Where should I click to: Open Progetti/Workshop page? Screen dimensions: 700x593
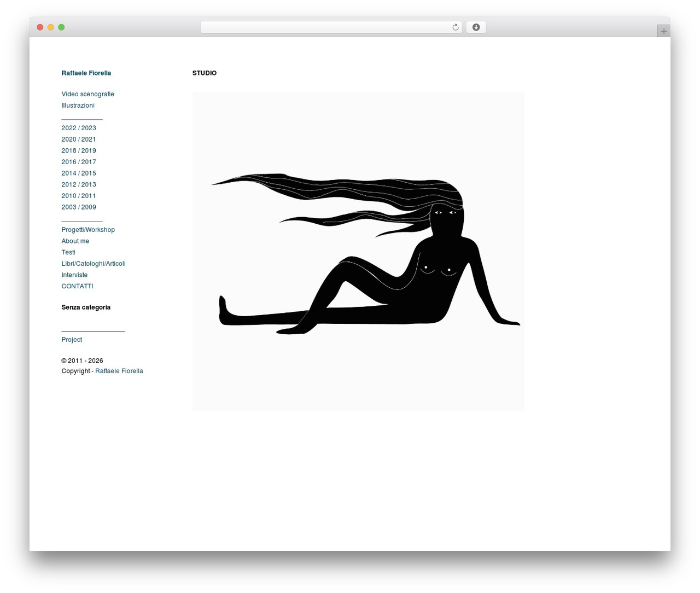[x=88, y=230]
